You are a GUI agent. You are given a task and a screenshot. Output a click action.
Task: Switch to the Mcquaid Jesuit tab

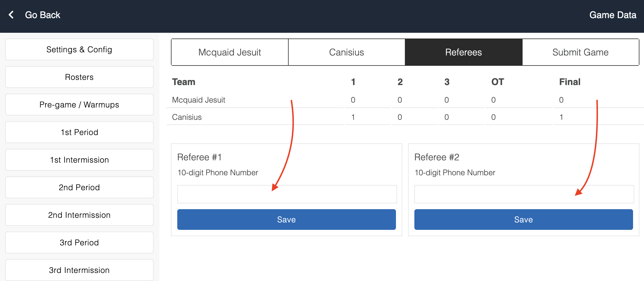coord(230,52)
